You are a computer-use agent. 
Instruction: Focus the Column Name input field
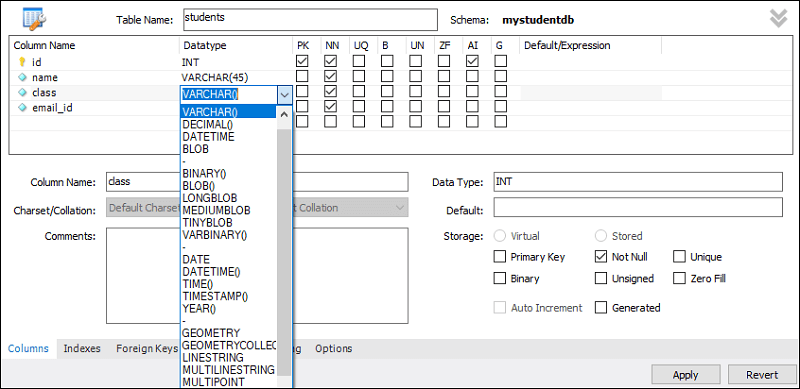click(258, 182)
